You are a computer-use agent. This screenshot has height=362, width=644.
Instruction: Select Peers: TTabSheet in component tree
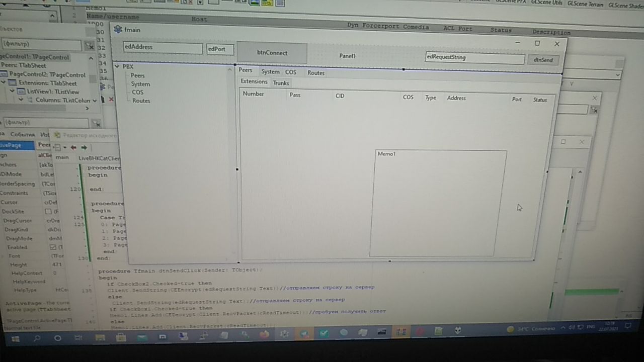tap(23, 66)
